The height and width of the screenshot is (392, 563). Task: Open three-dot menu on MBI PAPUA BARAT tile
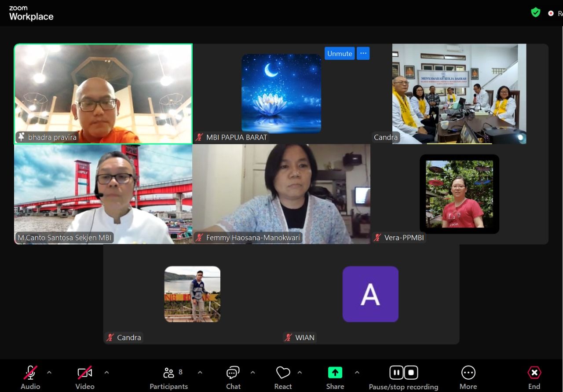363,53
